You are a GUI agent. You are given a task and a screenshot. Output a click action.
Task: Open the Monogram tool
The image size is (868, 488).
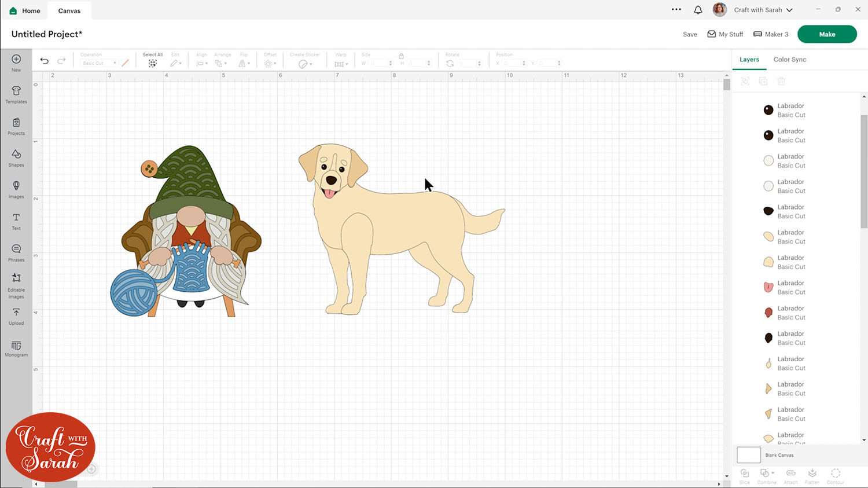(16, 348)
